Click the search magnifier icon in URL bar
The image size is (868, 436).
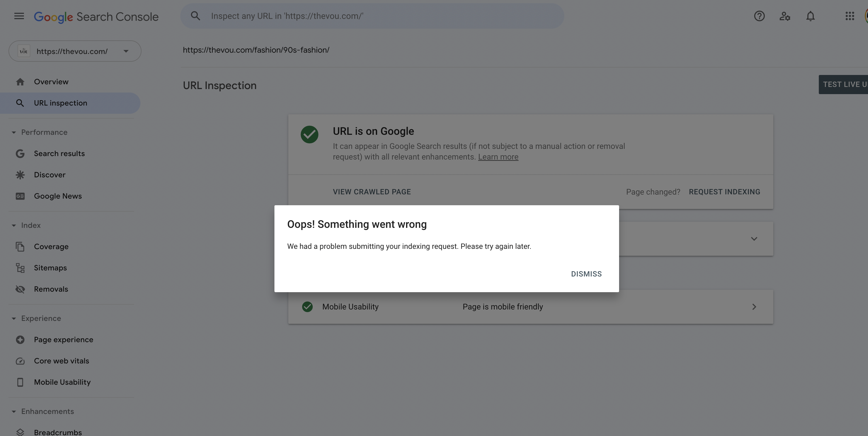(195, 16)
